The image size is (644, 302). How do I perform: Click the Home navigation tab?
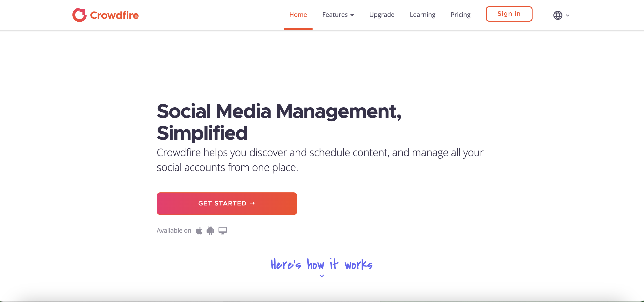coord(298,14)
